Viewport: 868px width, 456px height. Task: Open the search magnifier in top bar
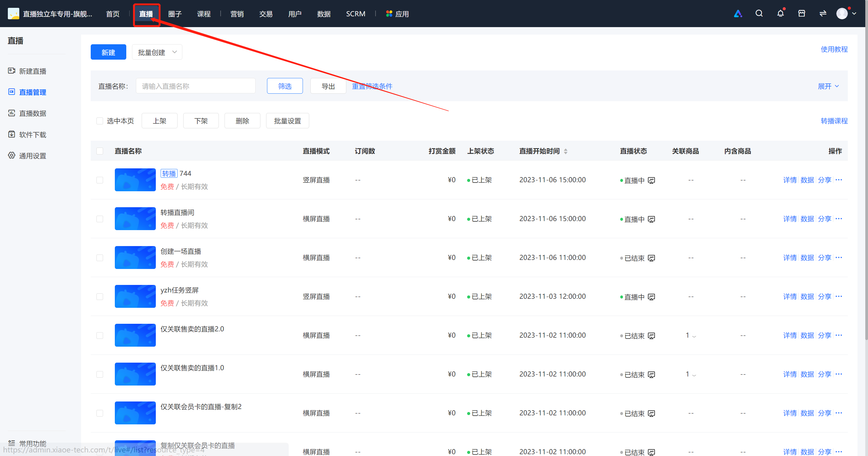click(759, 14)
